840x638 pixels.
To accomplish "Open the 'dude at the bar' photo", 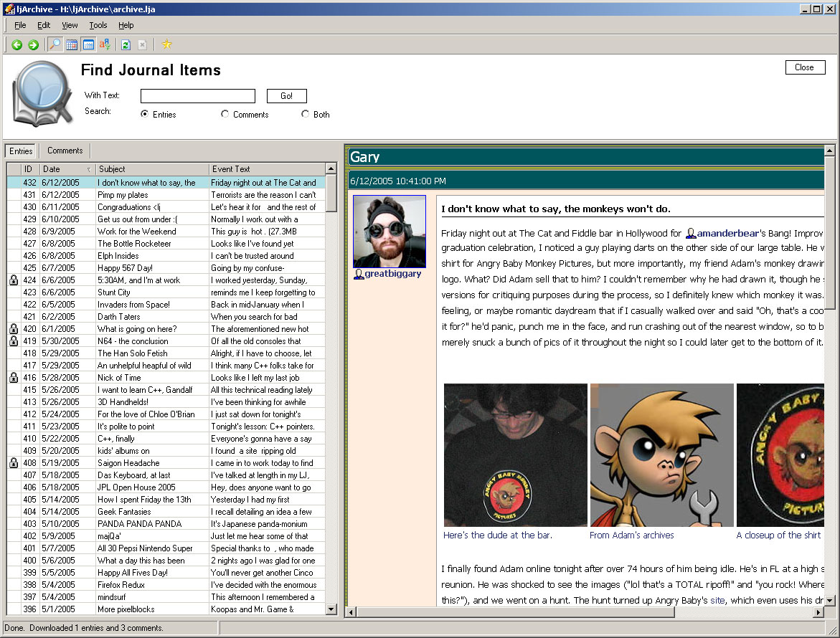I will (515, 455).
